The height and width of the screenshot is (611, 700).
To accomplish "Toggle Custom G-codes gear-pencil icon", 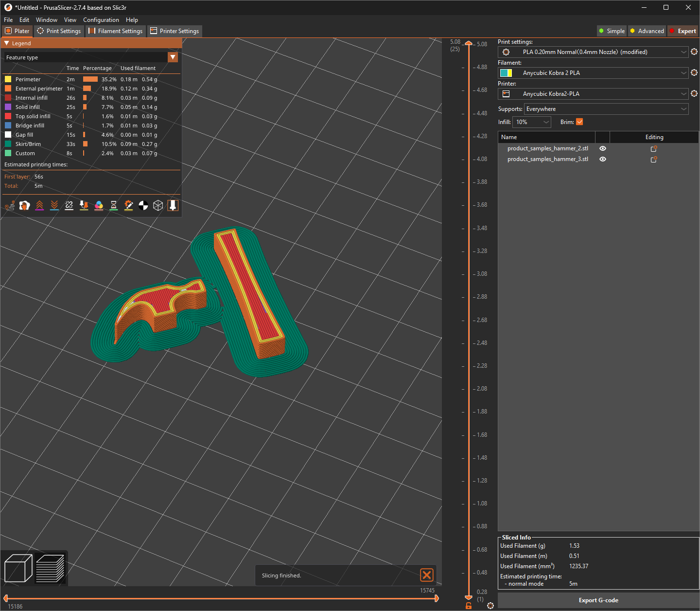I will coord(128,205).
